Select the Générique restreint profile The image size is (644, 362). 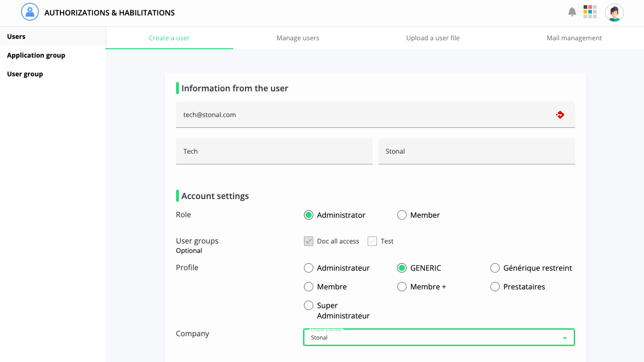[495, 268]
